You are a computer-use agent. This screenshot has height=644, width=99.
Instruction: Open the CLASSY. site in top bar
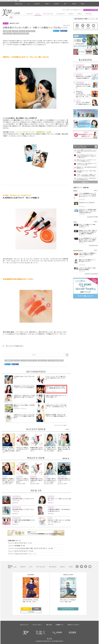pyautogui.click(x=37, y=4)
